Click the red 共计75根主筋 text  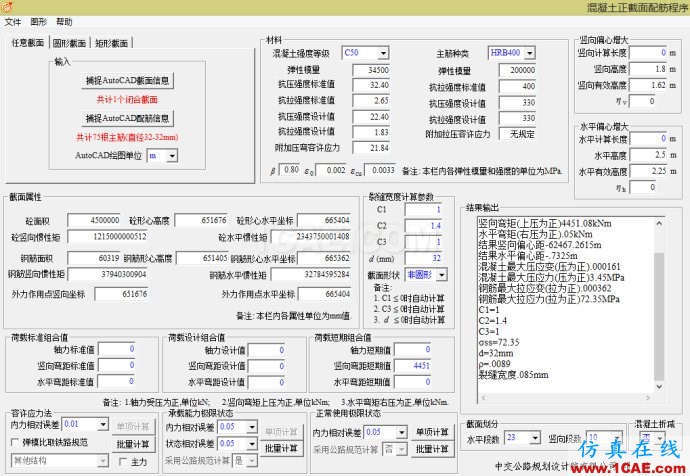click(127, 137)
